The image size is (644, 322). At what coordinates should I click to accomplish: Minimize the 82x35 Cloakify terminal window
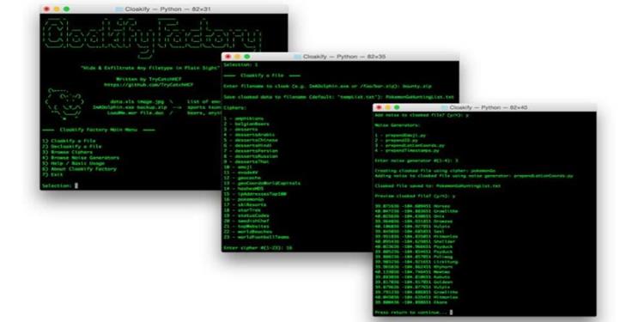coord(237,57)
